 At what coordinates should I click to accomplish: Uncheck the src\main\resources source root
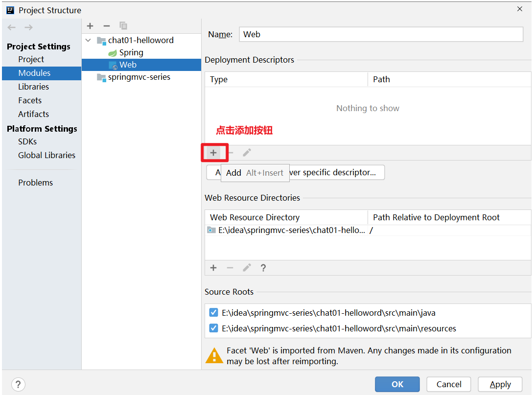click(213, 328)
